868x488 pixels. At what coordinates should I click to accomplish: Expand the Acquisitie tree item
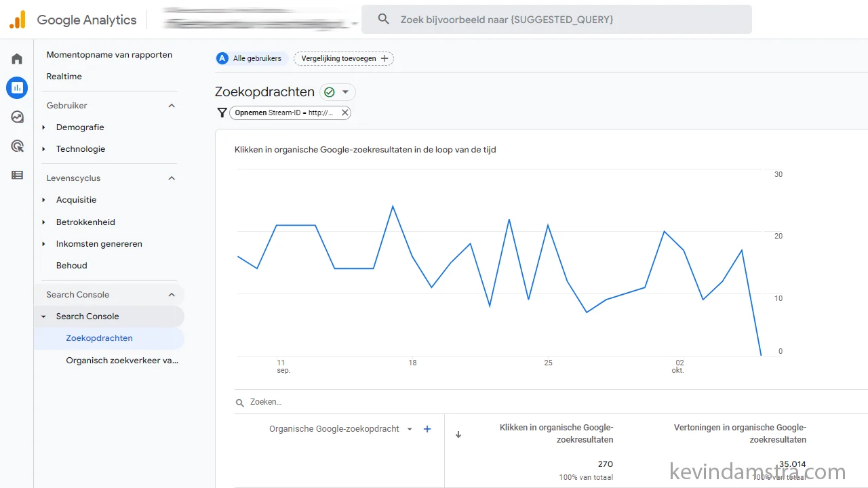[x=44, y=200]
